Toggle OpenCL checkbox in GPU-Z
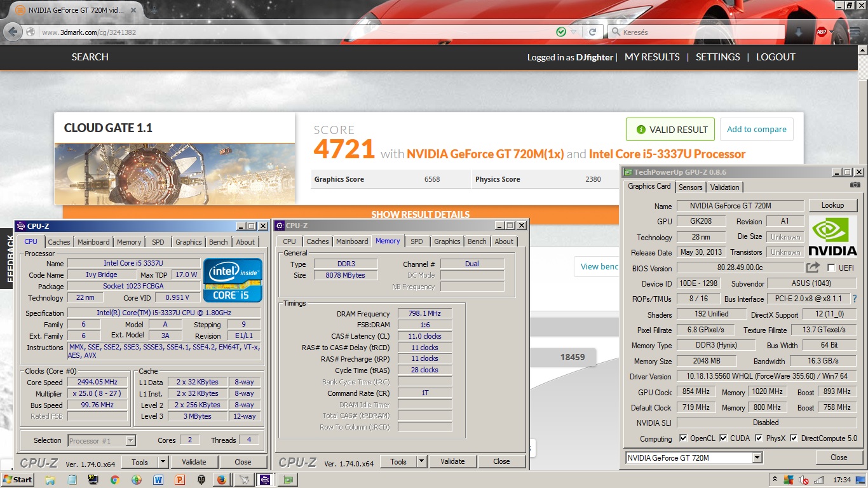 coord(683,438)
